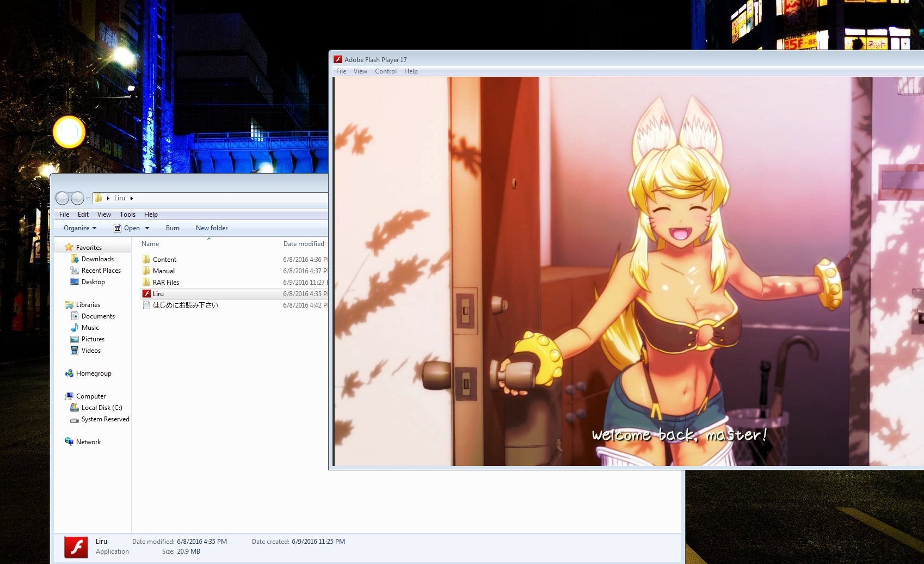Create a New folder in Explorer
The height and width of the screenshot is (564, 924).
click(212, 228)
